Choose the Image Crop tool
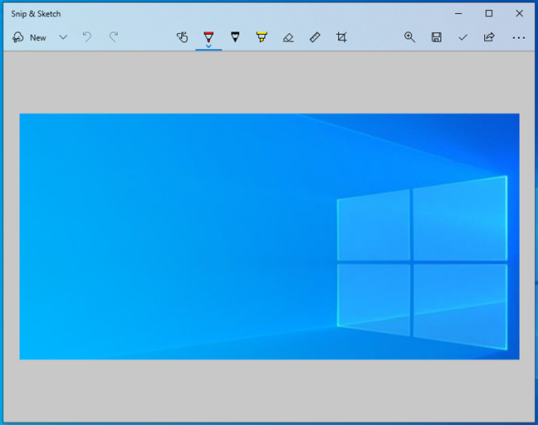The width and height of the screenshot is (538, 425). tap(341, 37)
